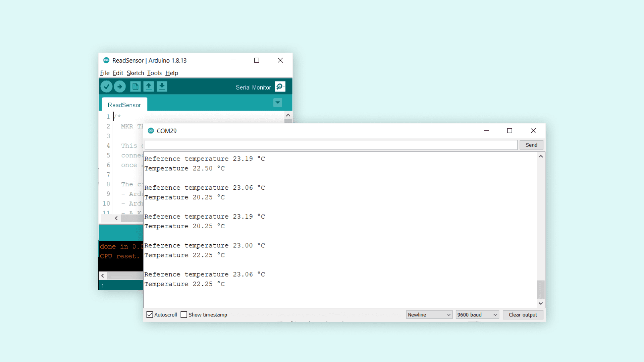The width and height of the screenshot is (644, 362).
Task: Open the Sketch menu
Action: click(x=135, y=73)
